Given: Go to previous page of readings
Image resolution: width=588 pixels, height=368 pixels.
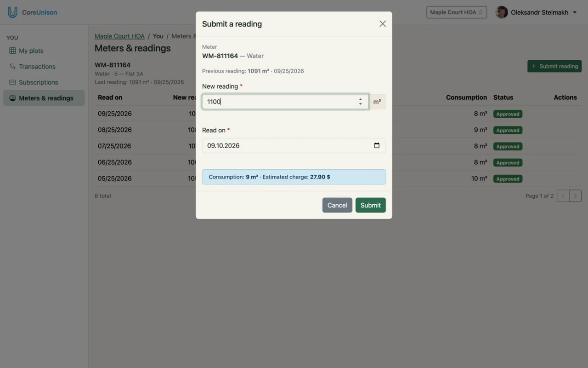Looking at the screenshot, I should 563,195.
